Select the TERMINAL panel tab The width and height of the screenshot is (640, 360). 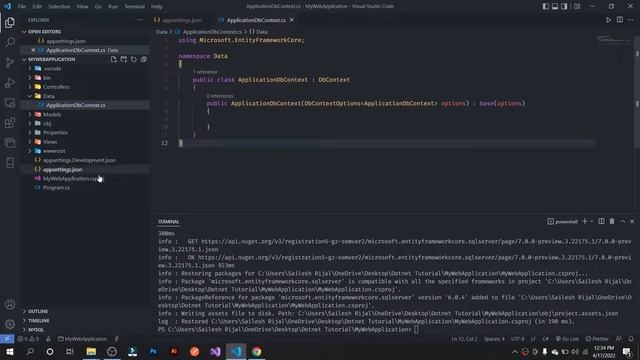[169, 222]
